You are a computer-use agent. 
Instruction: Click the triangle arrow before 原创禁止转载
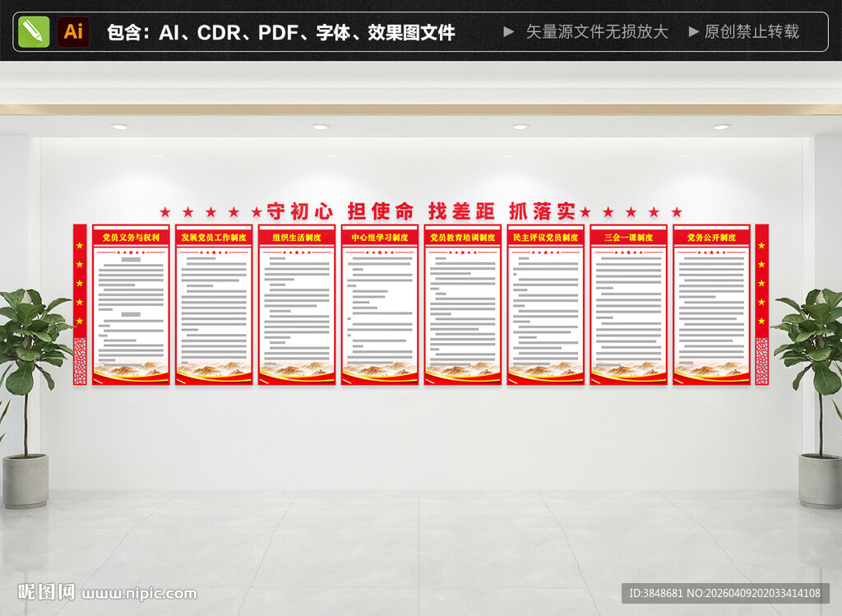click(694, 32)
